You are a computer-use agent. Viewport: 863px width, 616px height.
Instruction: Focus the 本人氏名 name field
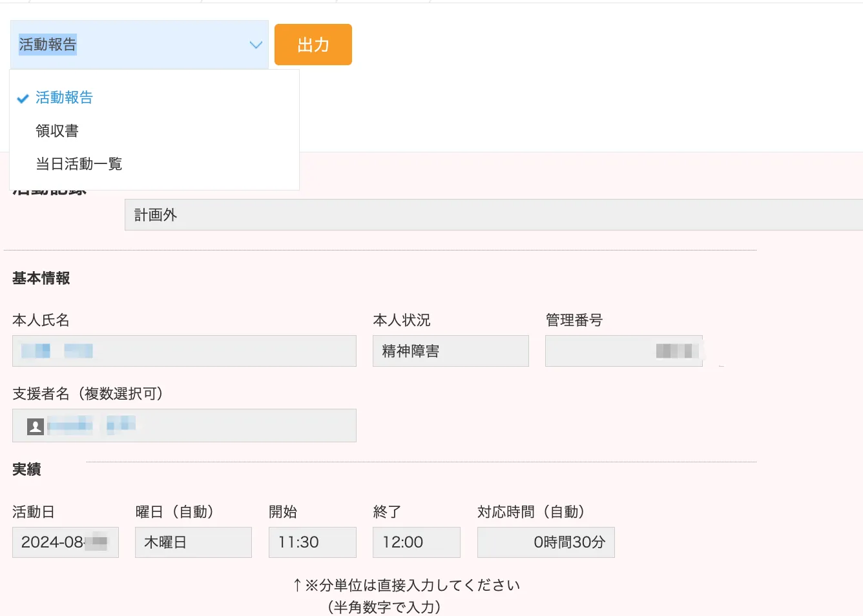pos(184,351)
